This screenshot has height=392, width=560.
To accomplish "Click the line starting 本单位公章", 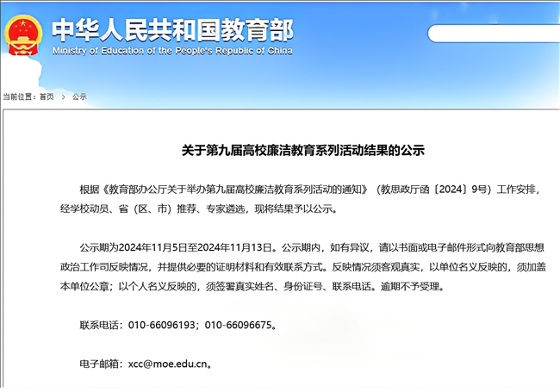I will click(253, 286).
